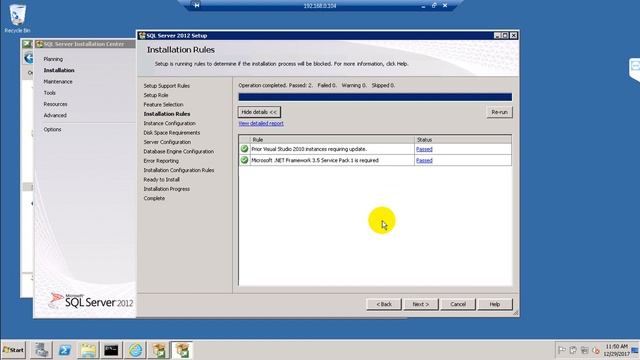Open Passed status link for Visual Studio rule
The width and height of the screenshot is (640, 360).
tap(424, 149)
